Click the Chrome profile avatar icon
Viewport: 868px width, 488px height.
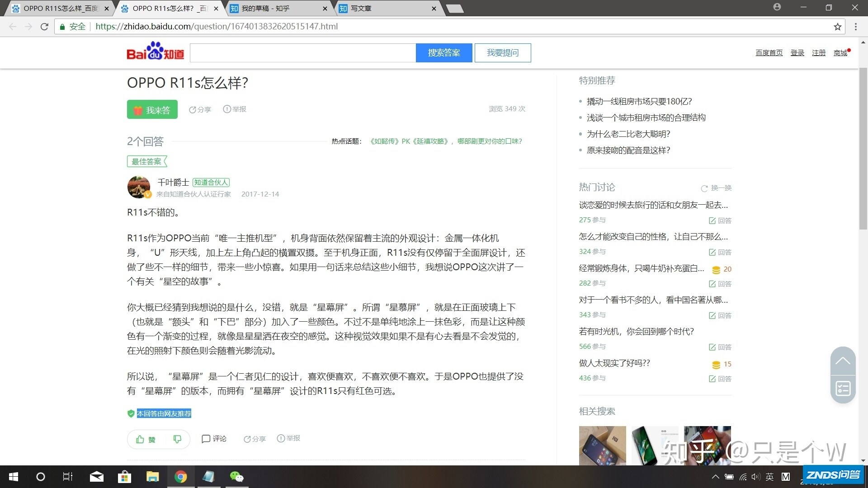pyautogui.click(x=777, y=7)
